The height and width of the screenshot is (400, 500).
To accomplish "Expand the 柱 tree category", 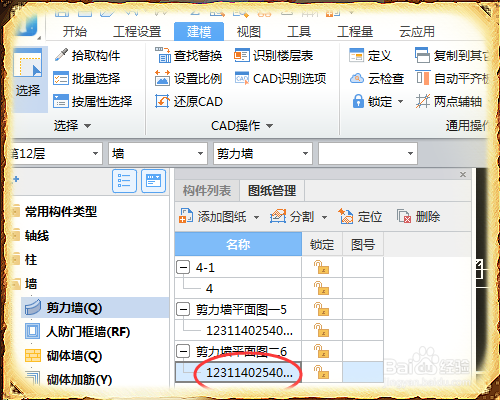I will coord(31,260).
